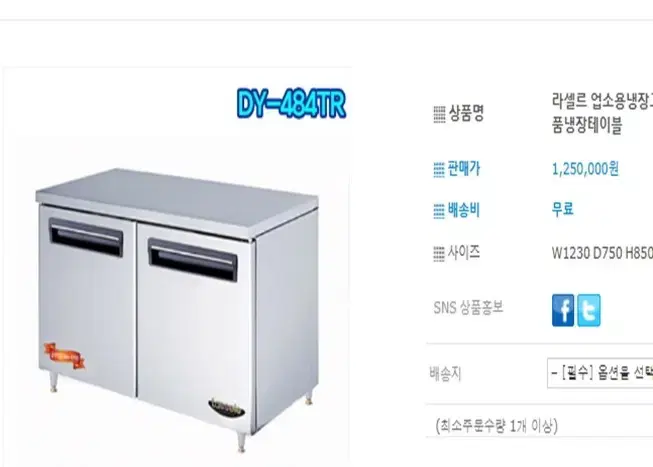
Task: Click the DY-484TR model label
Action: click(291, 103)
